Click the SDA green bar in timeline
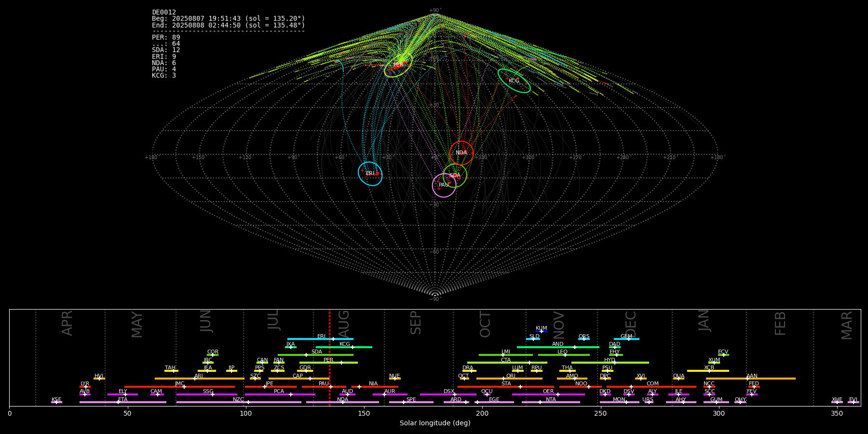The image size is (868, 434). 315,355
